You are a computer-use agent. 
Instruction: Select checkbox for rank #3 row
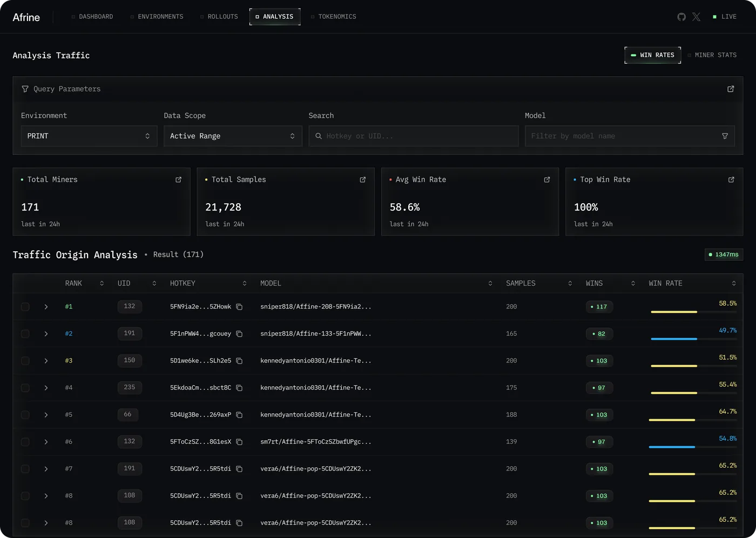click(25, 361)
